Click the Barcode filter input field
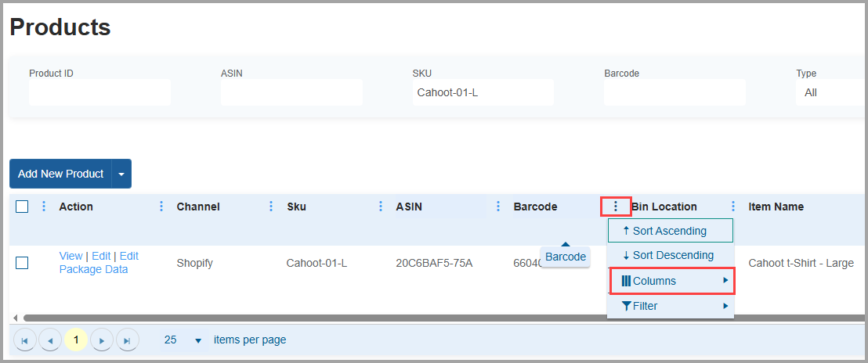868x363 pixels. [x=675, y=92]
